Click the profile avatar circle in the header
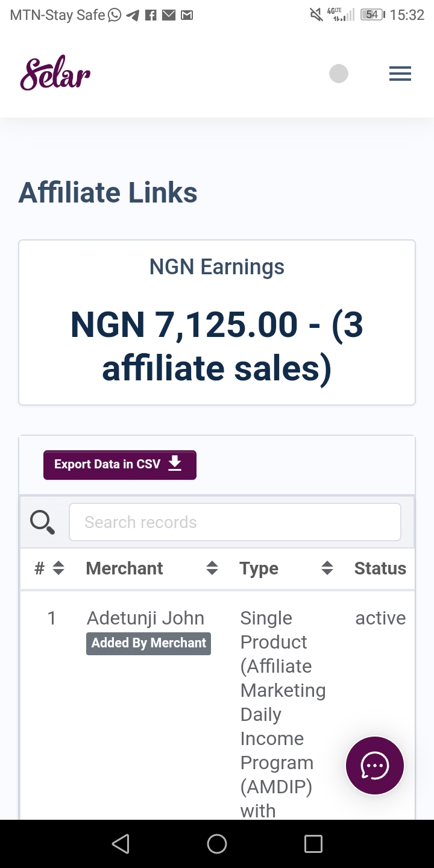This screenshot has width=434, height=868. click(x=339, y=73)
